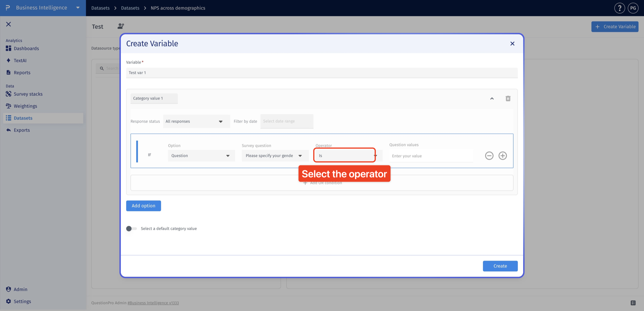Close sidebar with the X icon
The height and width of the screenshot is (311, 644).
(8, 24)
